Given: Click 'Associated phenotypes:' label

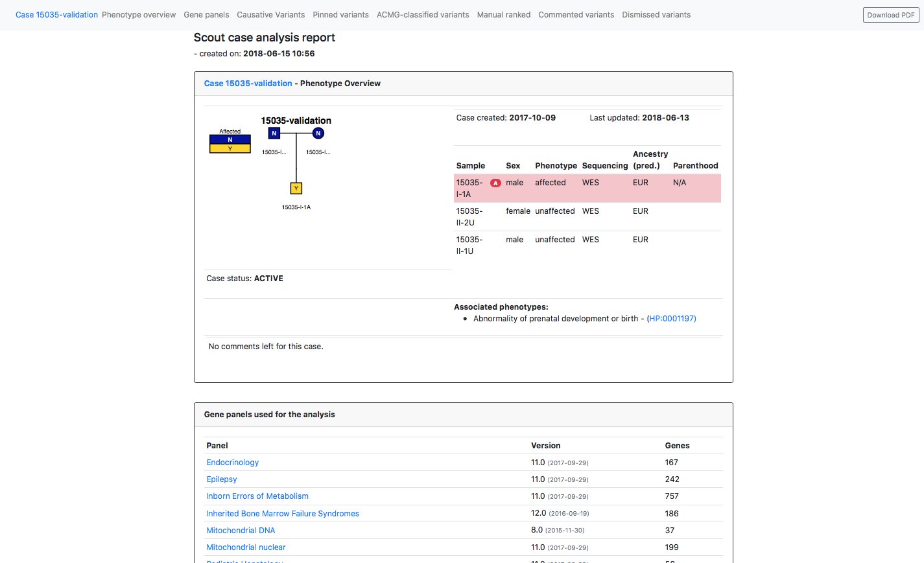Looking at the screenshot, I should tap(501, 307).
